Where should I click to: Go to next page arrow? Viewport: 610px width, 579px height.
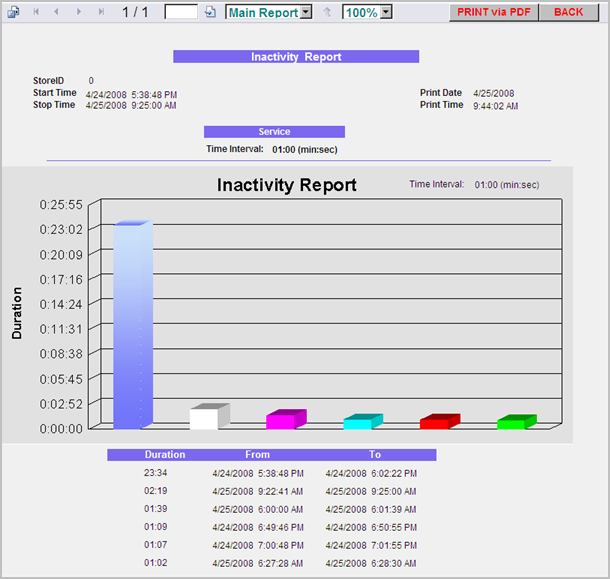coord(79,12)
